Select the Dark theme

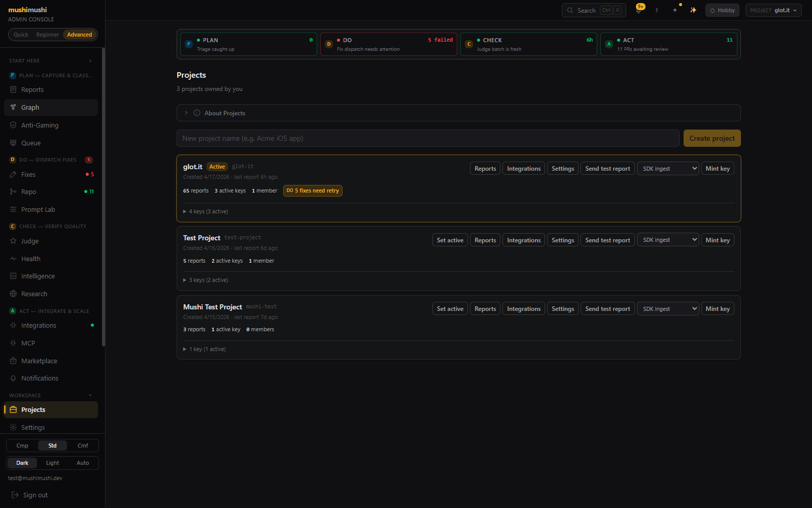click(x=22, y=463)
